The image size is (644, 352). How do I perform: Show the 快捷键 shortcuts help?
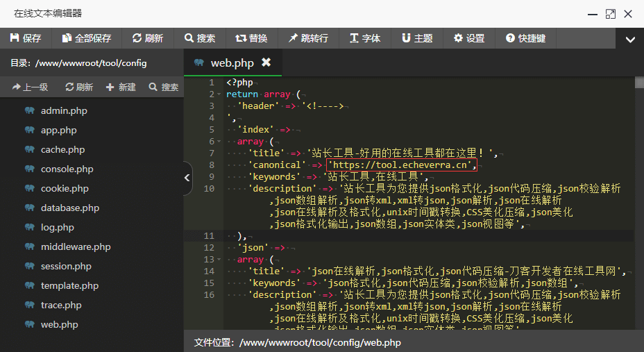526,38
